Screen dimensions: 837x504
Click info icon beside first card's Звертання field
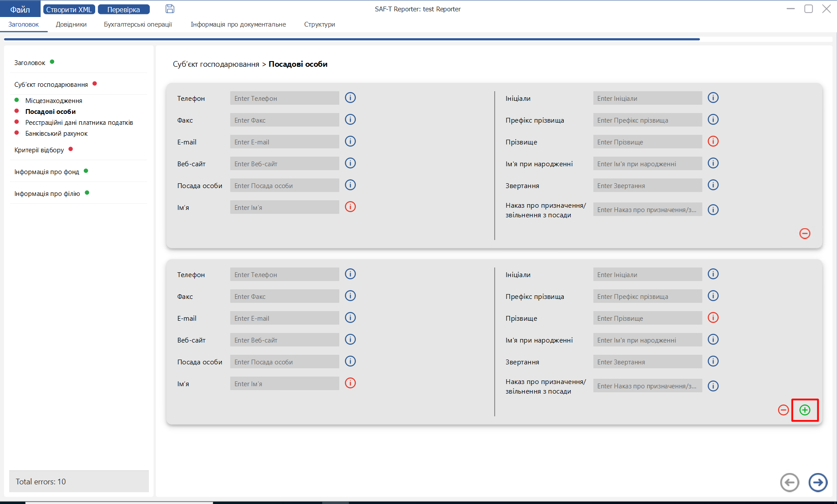click(x=713, y=185)
